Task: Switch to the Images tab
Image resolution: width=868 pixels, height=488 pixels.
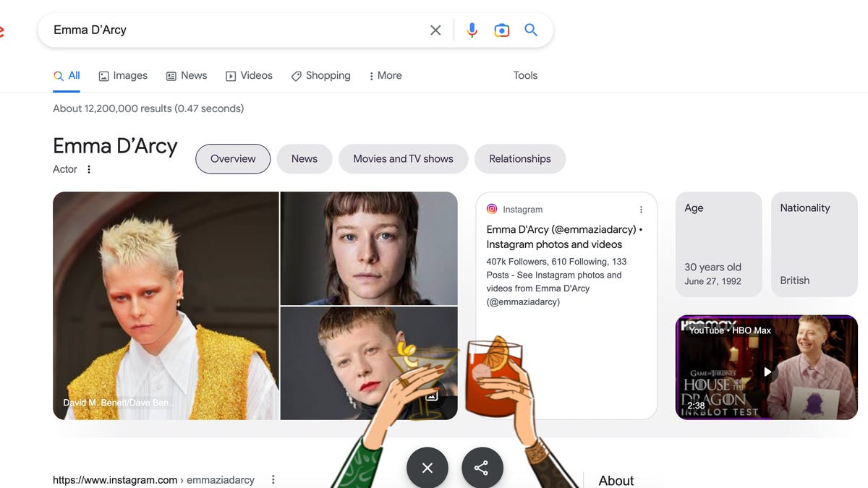Action: [123, 76]
